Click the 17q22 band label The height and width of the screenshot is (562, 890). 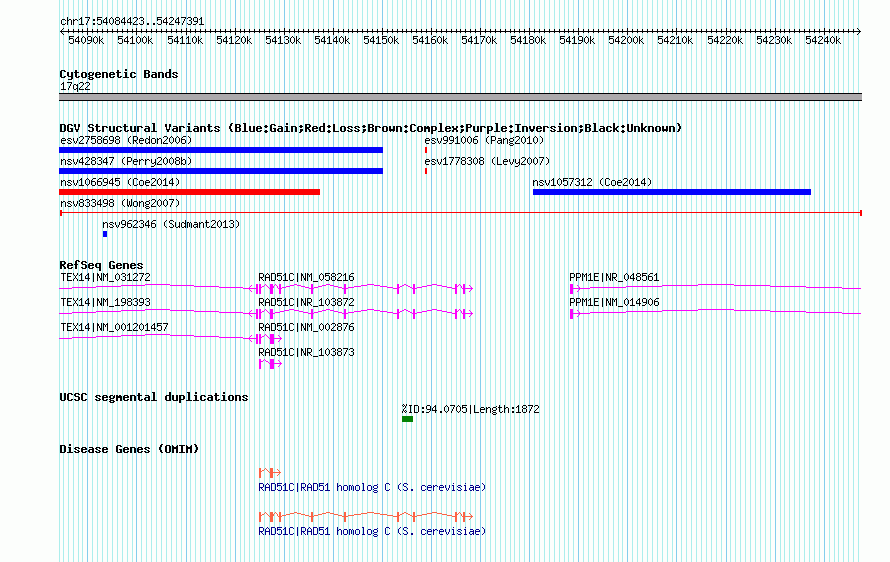(x=75, y=86)
